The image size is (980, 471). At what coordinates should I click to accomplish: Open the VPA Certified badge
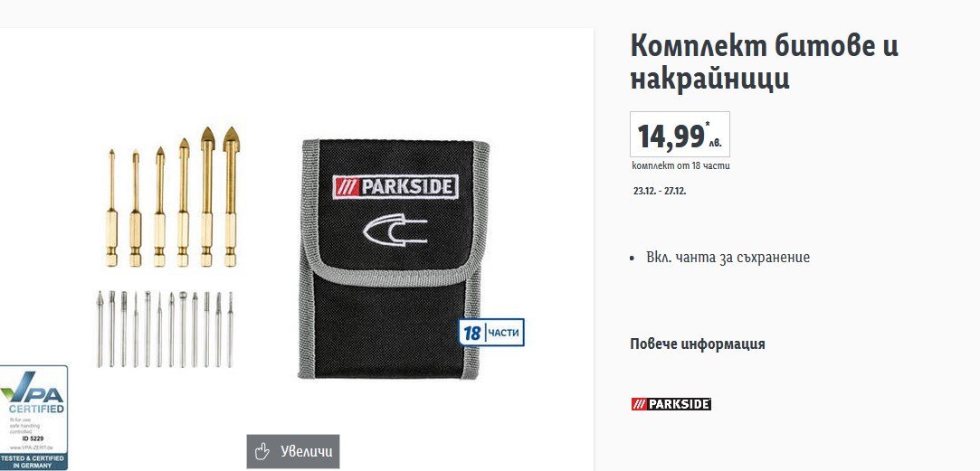tap(33, 418)
